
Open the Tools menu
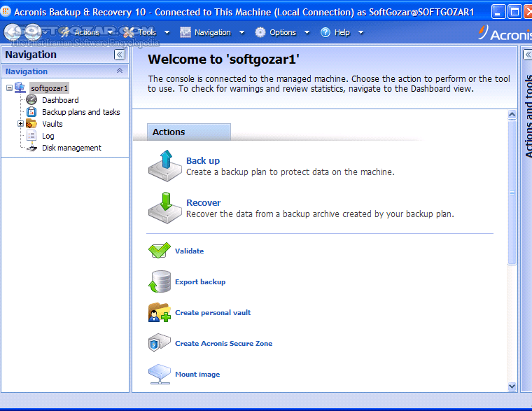pos(147,33)
